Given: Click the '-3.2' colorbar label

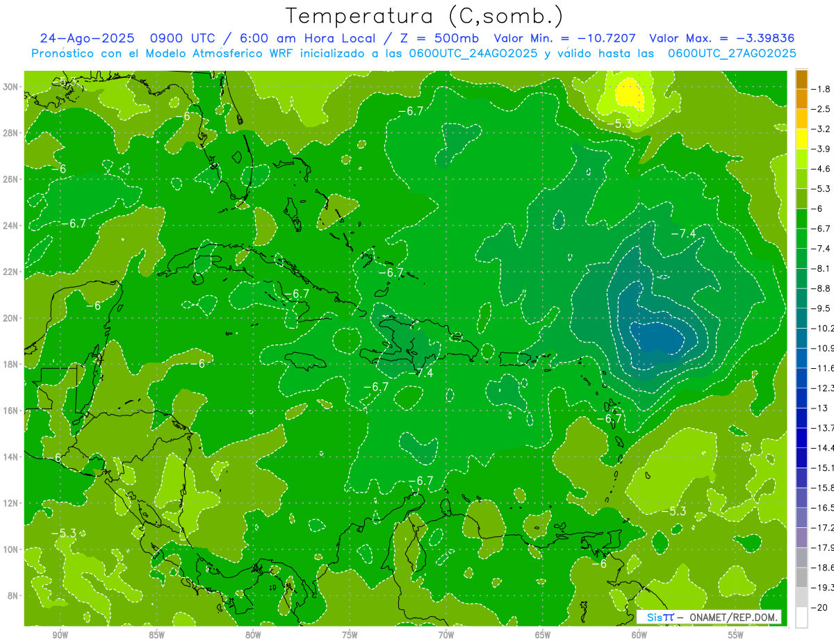Looking at the screenshot, I should [821, 129].
